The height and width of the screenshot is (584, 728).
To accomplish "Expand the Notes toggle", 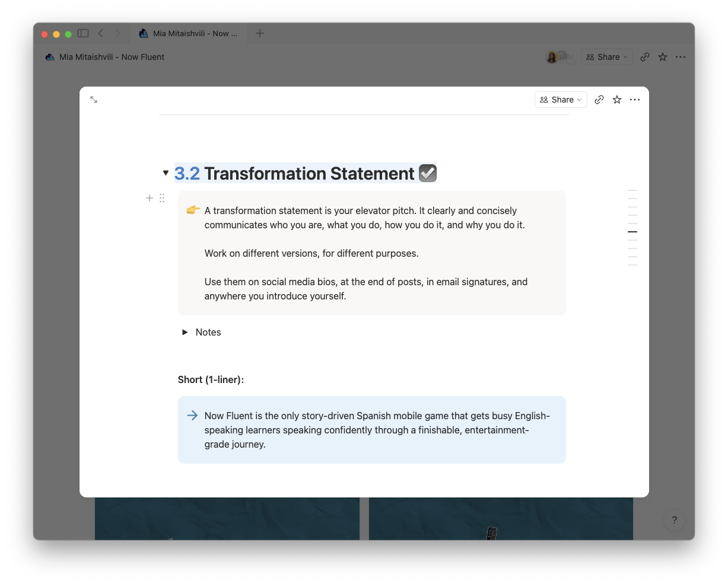I will 185,332.
